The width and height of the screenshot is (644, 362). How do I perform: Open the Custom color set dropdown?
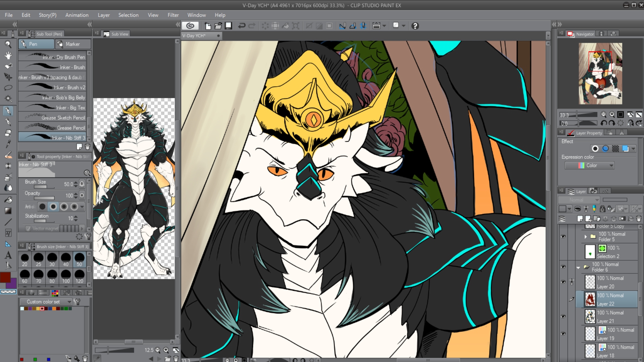click(x=46, y=302)
